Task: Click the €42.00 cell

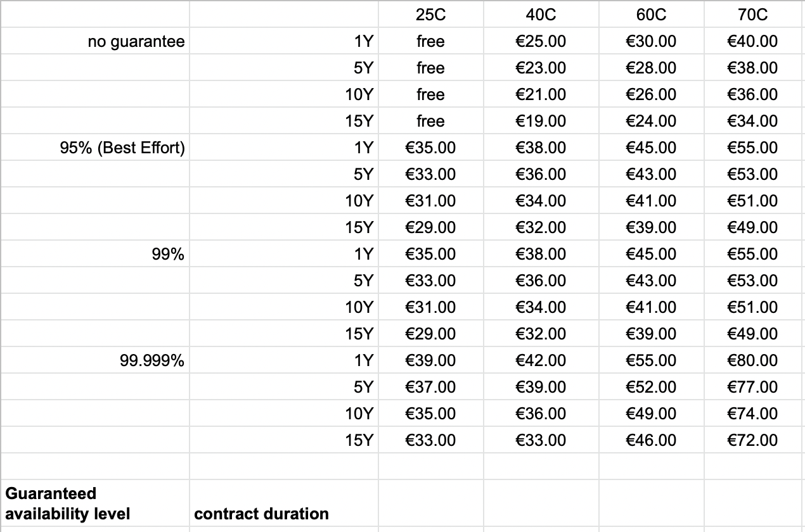Action: pos(541,361)
